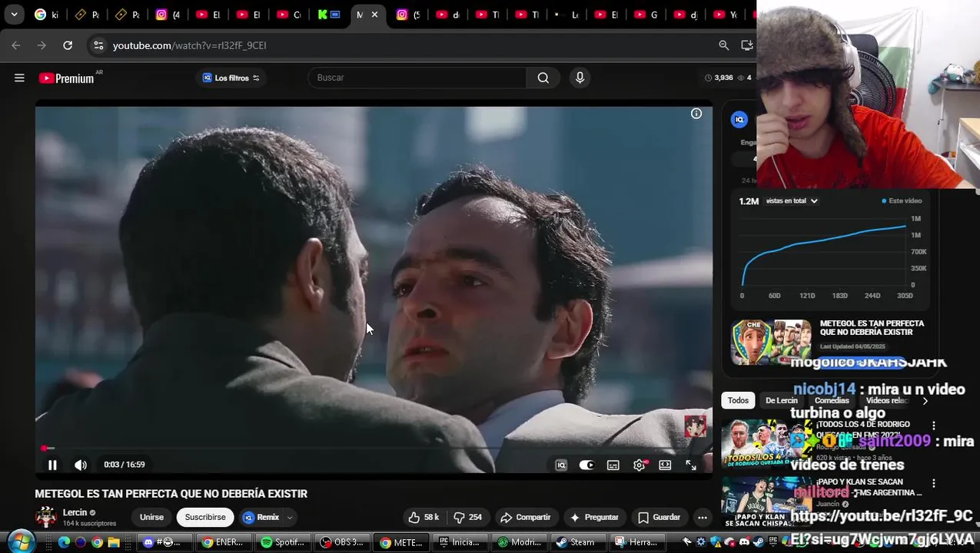Open the video settings gear
This screenshot has width=980, height=553.
click(639, 465)
